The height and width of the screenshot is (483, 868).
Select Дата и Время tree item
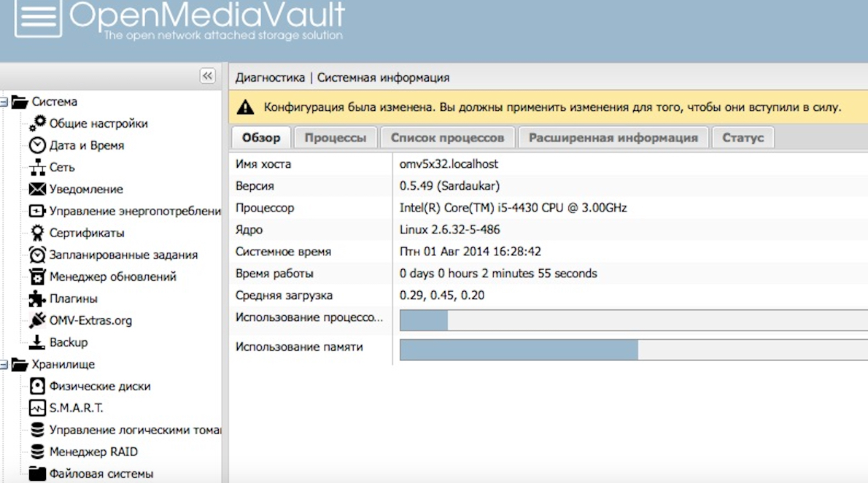point(86,146)
